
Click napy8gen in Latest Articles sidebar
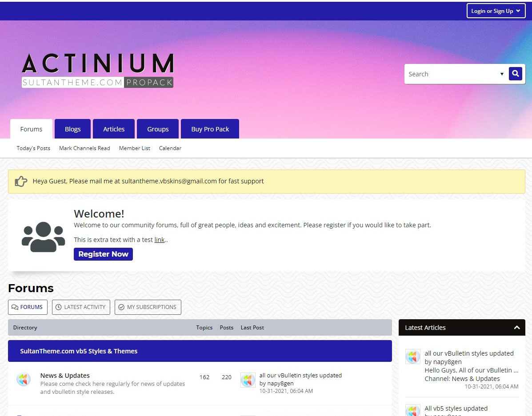447,362
